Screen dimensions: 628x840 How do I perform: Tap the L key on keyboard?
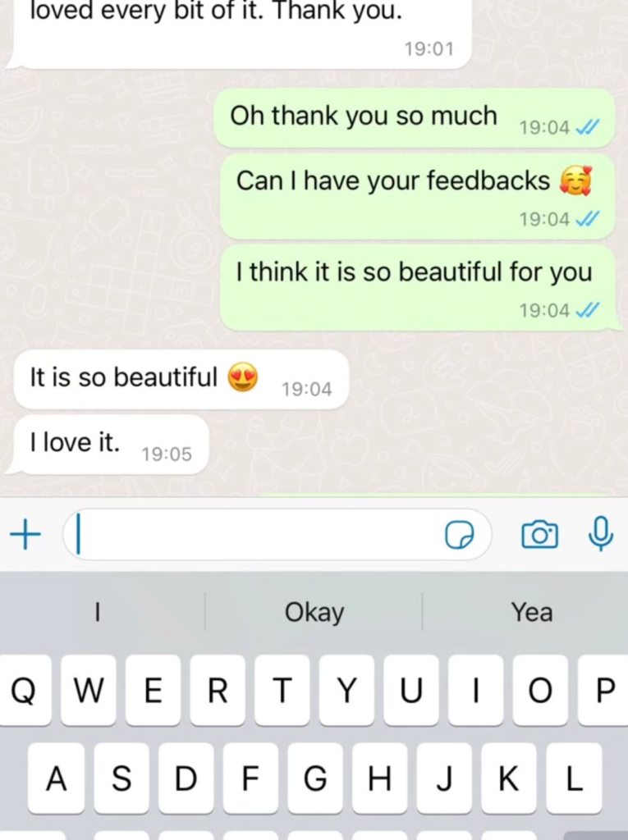(x=574, y=778)
